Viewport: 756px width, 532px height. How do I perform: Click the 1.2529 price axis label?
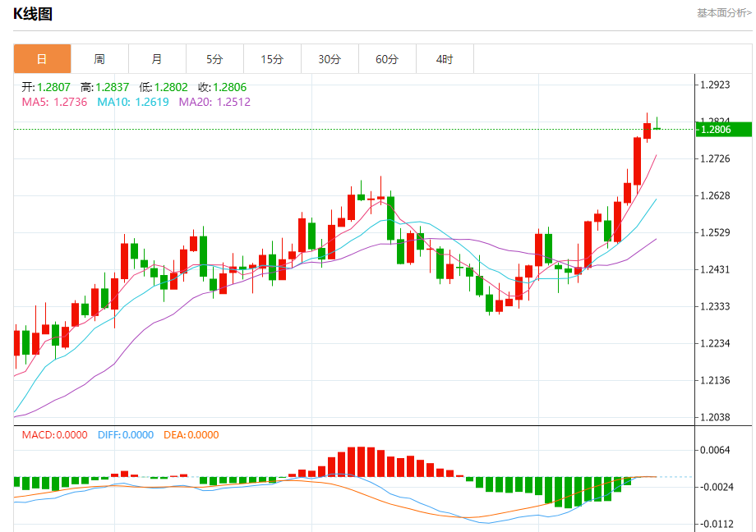(715, 232)
